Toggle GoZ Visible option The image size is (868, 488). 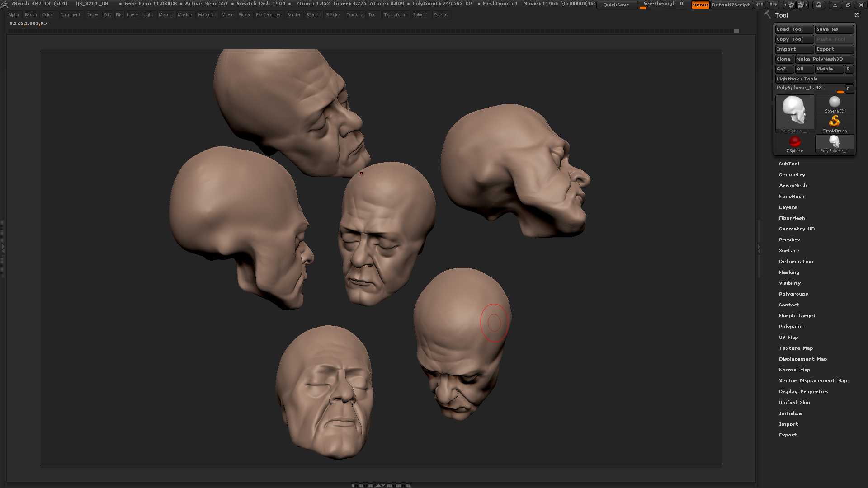pyautogui.click(x=829, y=69)
